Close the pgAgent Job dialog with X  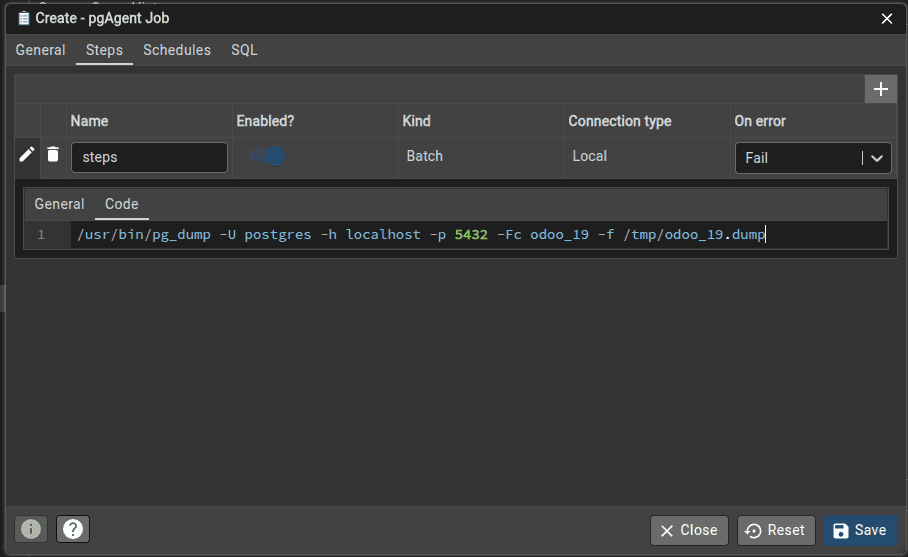click(x=887, y=19)
